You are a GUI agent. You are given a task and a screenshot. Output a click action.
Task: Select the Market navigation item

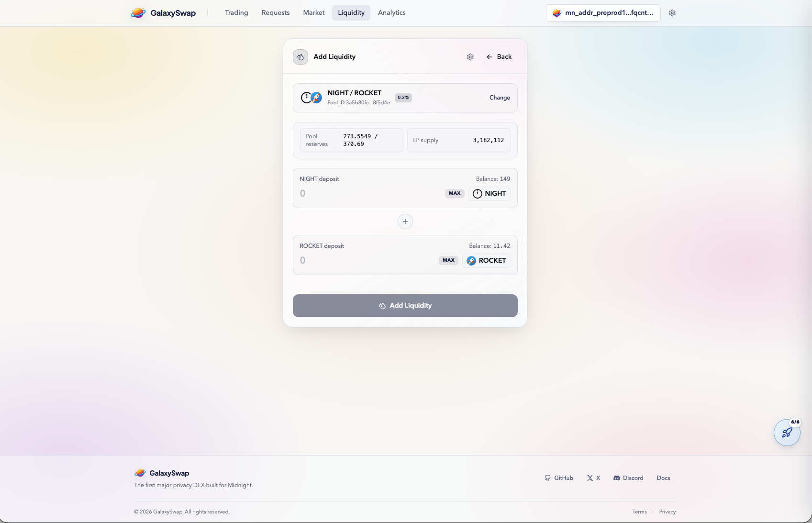pos(313,12)
